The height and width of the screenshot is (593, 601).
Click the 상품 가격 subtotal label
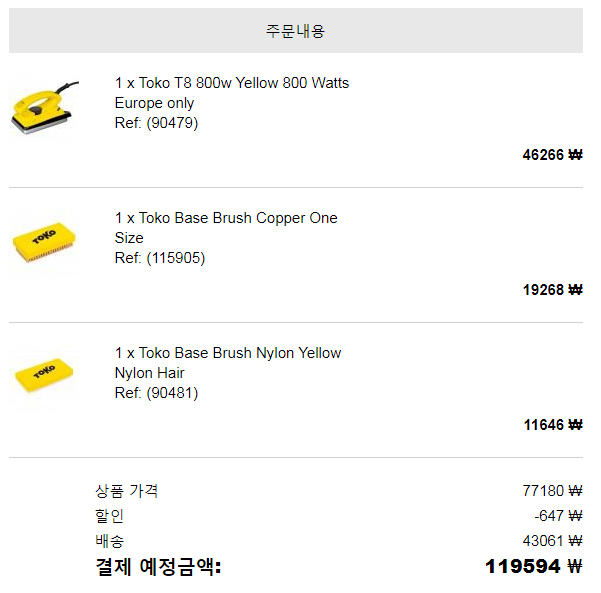(x=126, y=491)
